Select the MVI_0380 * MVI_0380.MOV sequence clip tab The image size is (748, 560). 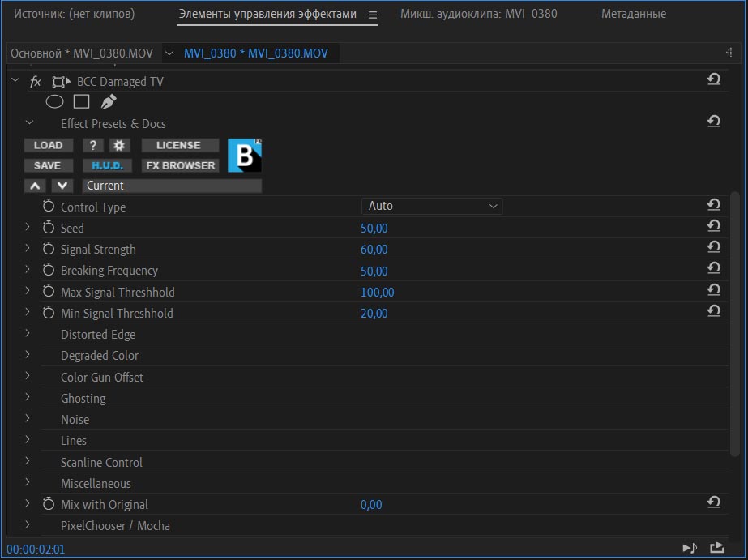[256, 53]
